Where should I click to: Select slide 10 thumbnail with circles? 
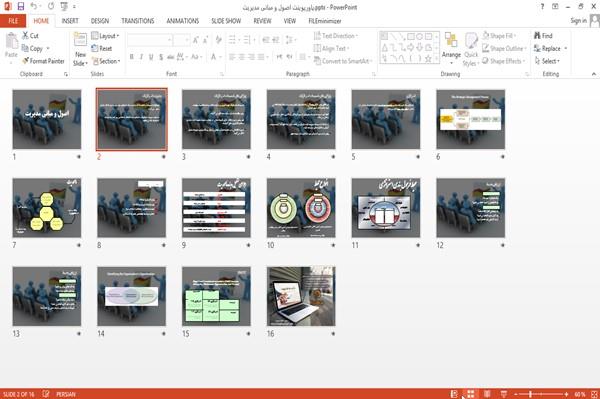click(x=301, y=207)
